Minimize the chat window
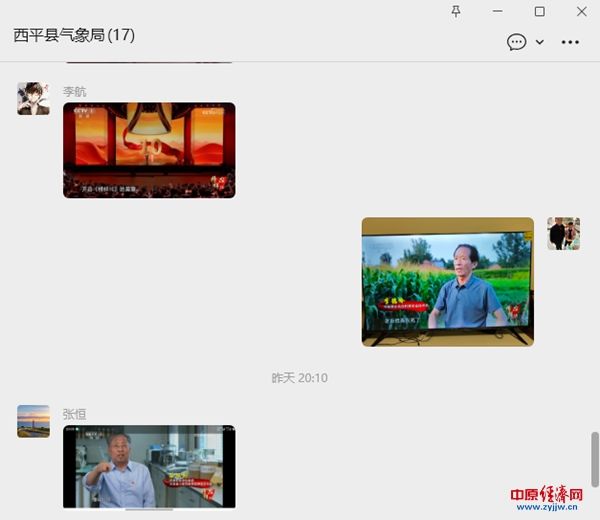The height and width of the screenshot is (520, 600). click(x=498, y=11)
